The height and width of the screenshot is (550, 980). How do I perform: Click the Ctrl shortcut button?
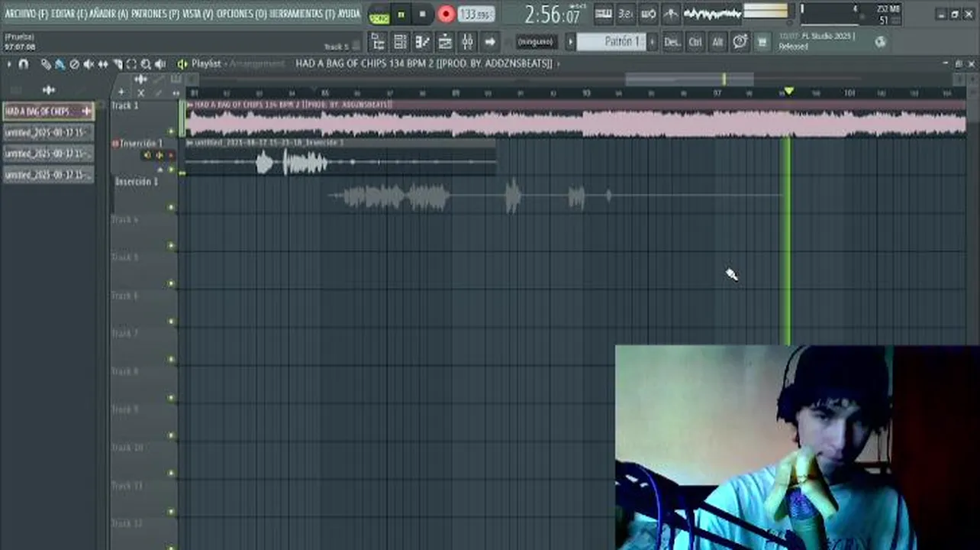point(695,42)
